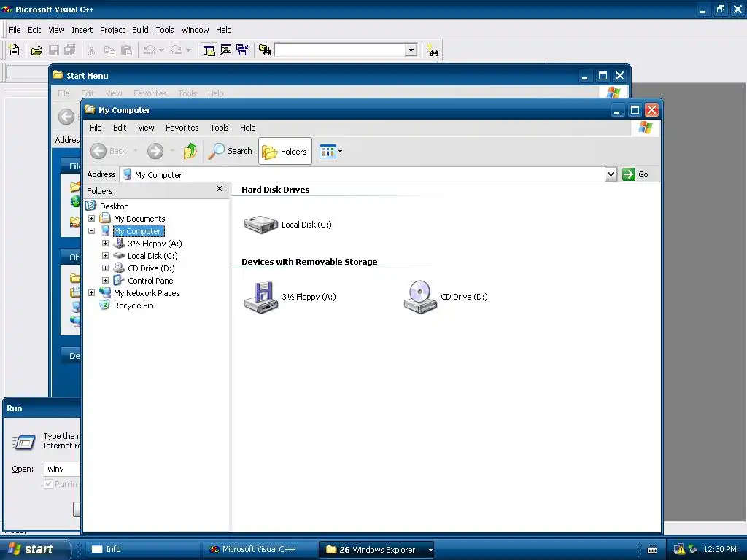Select Desktop in the Folders tree
Screen dimensions: 747x560
(x=115, y=206)
